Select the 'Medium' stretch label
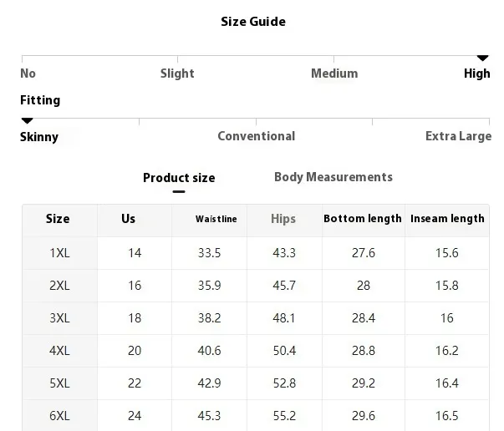This screenshot has width=504, height=431. 334,74
